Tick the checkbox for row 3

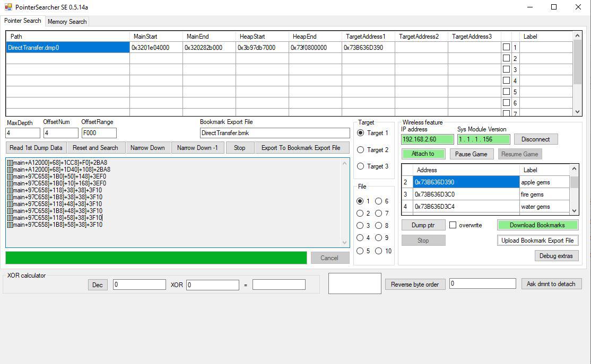506,69
